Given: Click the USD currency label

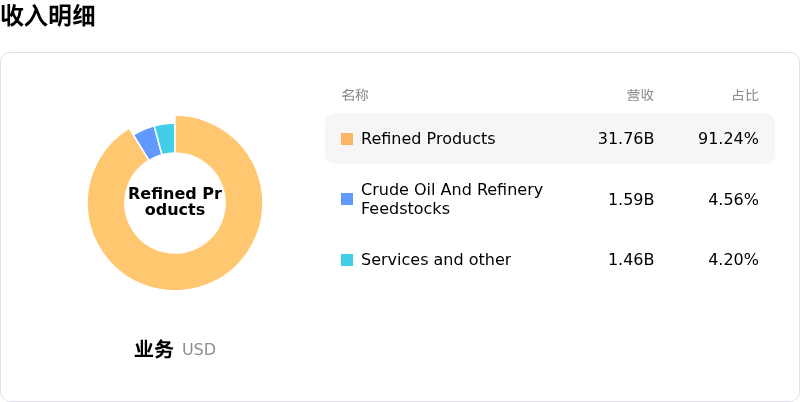Looking at the screenshot, I should click(199, 350).
